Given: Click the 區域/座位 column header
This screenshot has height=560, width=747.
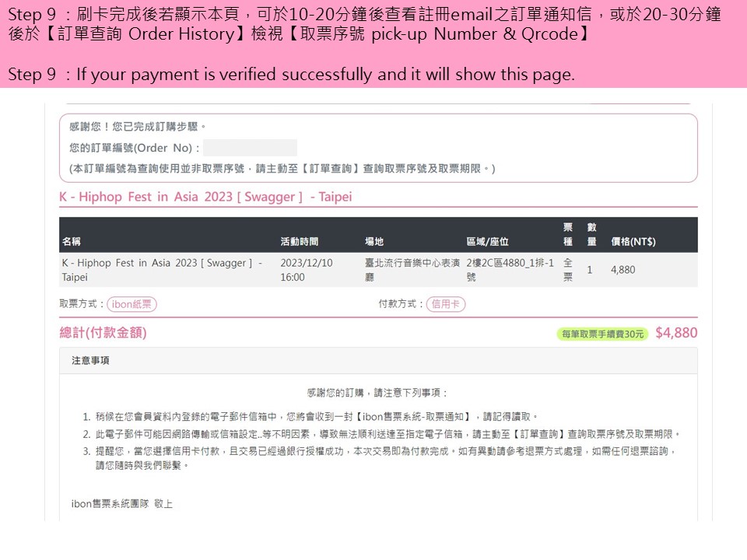Looking at the screenshot, I should pos(487,241).
